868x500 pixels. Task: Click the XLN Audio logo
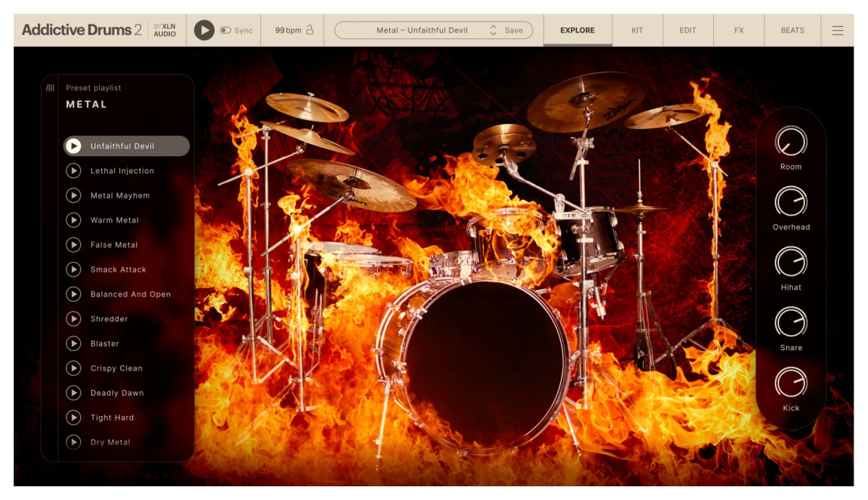tap(164, 30)
